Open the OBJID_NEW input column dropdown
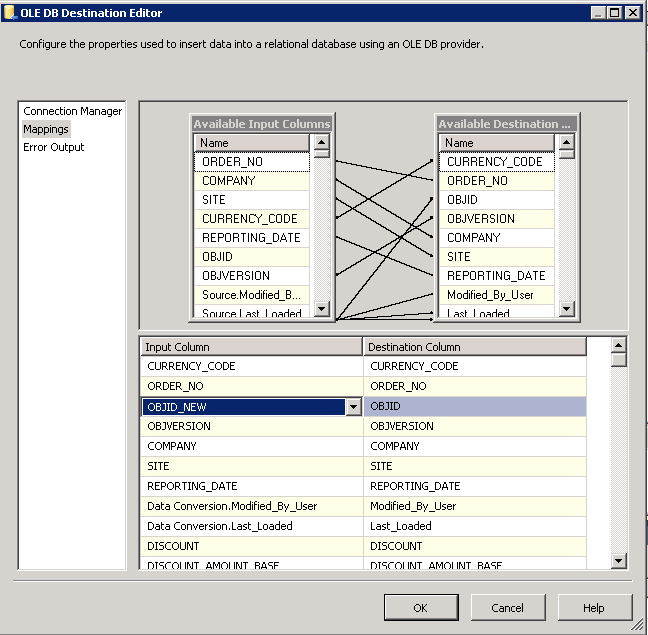This screenshot has height=635, width=648. (x=352, y=407)
